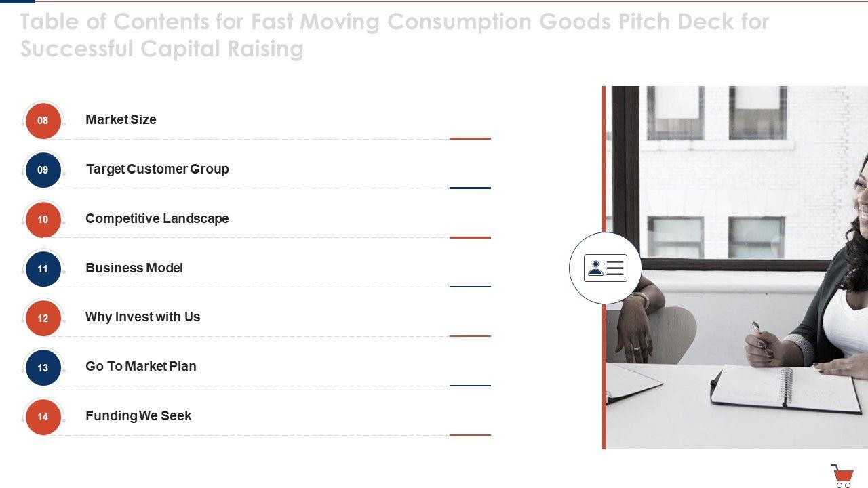This screenshot has width=868, height=488.
Task: Open Funding We Seek entry
Action: coord(138,416)
